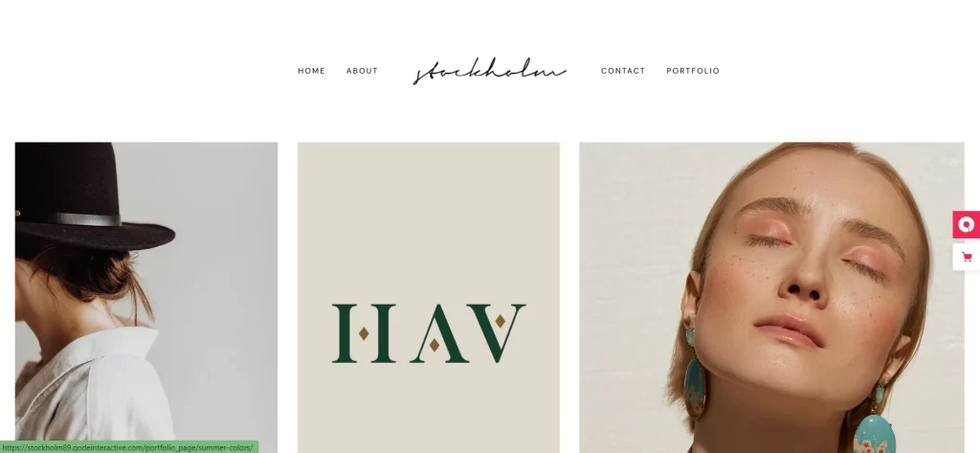Click the small green earring stud on ear
The image size is (980, 453).
(x=691, y=337)
